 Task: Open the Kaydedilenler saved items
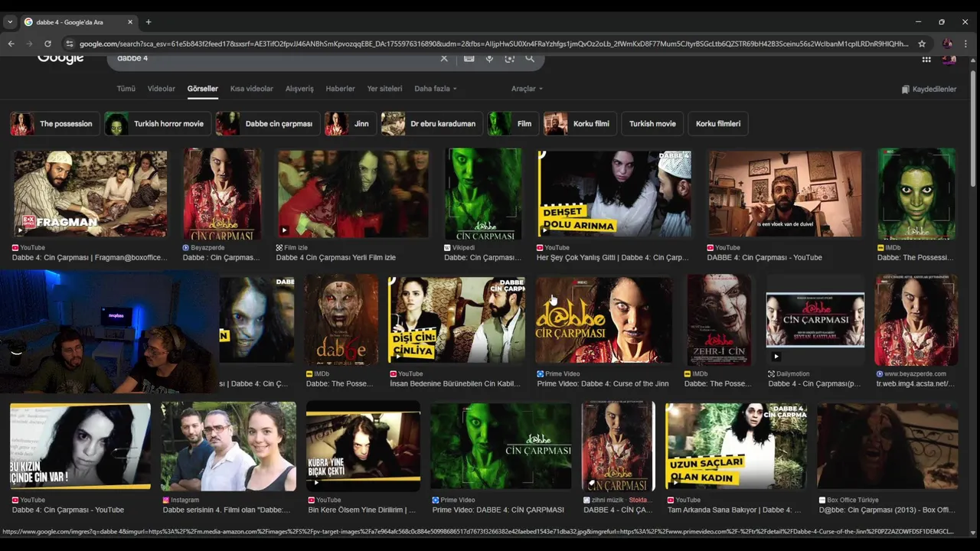929,89
